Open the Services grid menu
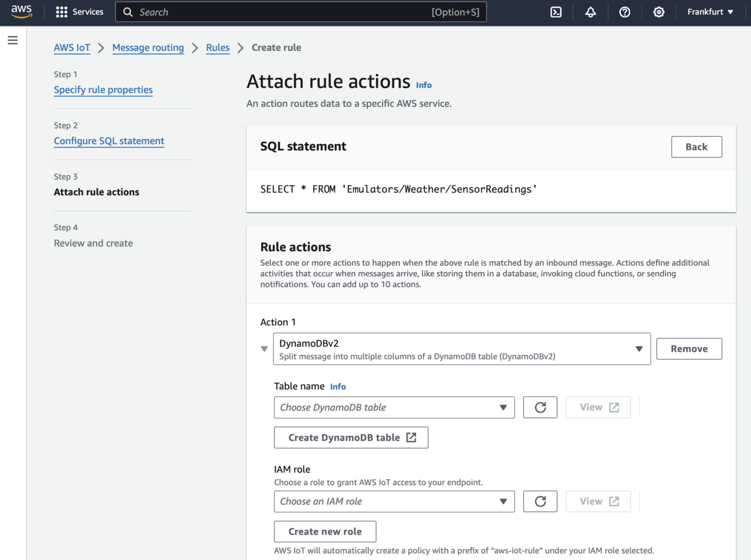 point(79,12)
